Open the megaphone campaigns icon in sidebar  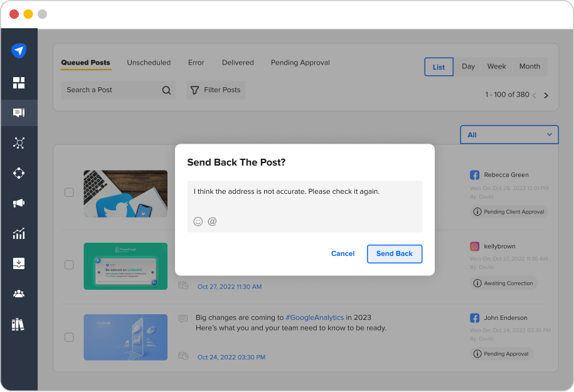pos(19,203)
